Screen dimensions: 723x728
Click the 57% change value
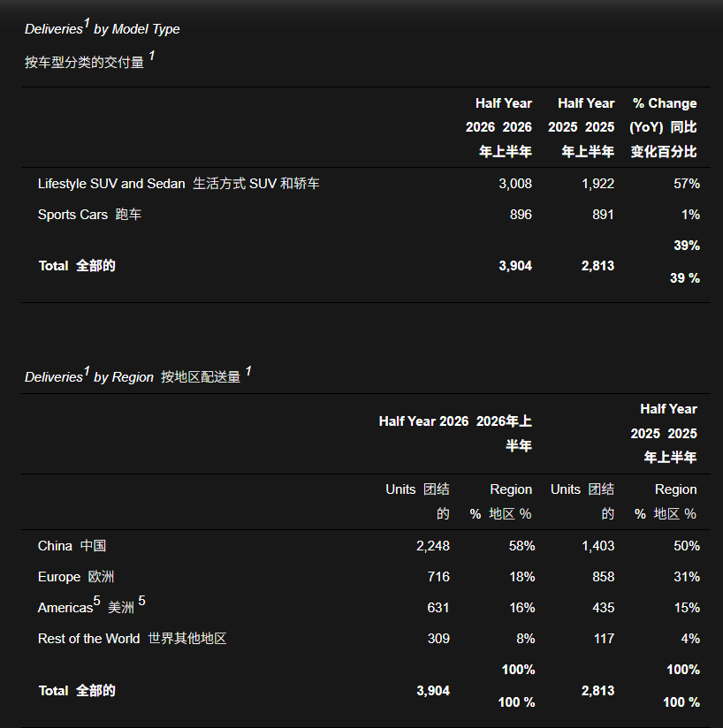click(686, 184)
